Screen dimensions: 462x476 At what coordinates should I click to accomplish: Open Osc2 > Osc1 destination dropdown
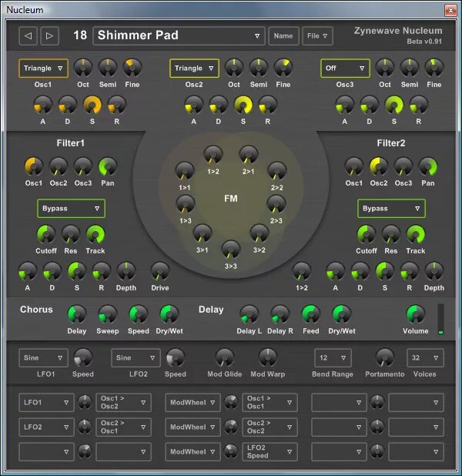123,427
